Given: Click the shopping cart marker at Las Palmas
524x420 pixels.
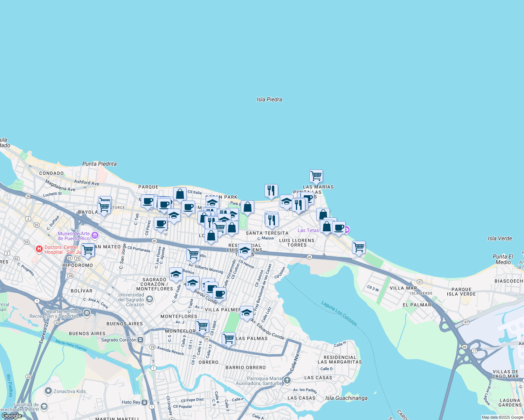Looking at the screenshot, I should pyautogui.click(x=228, y=338).
